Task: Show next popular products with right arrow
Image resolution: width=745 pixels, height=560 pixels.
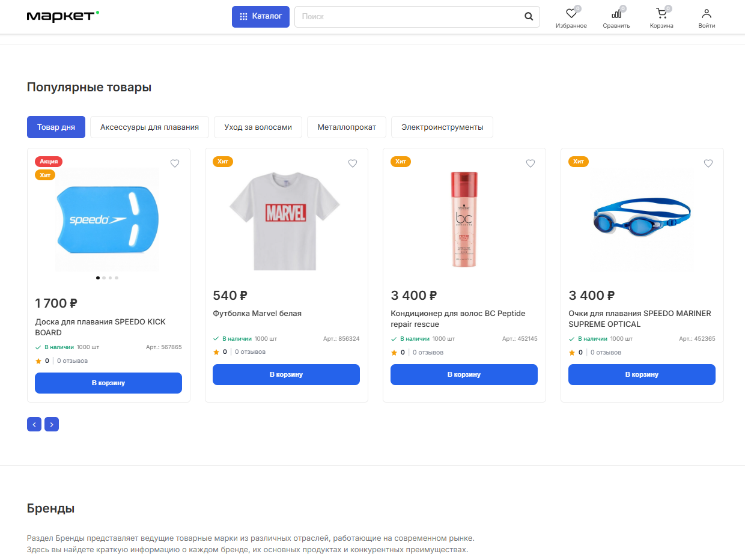Action: click(52, 424)
